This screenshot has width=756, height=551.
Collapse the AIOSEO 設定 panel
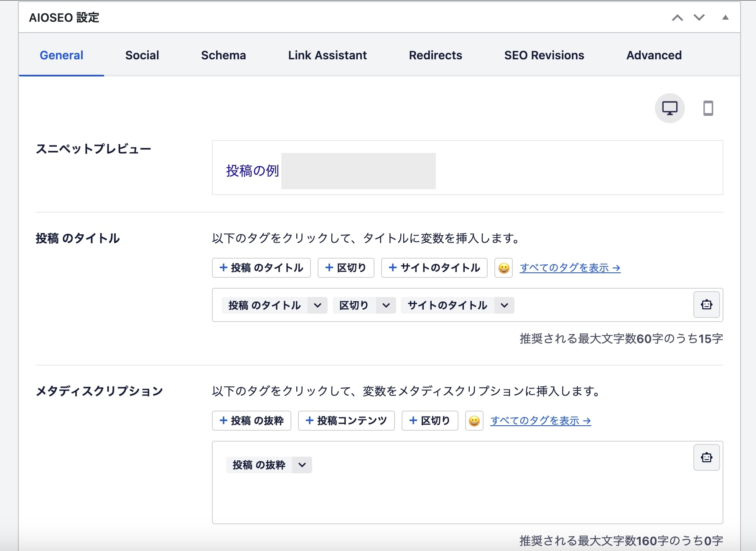coord(725,18)
